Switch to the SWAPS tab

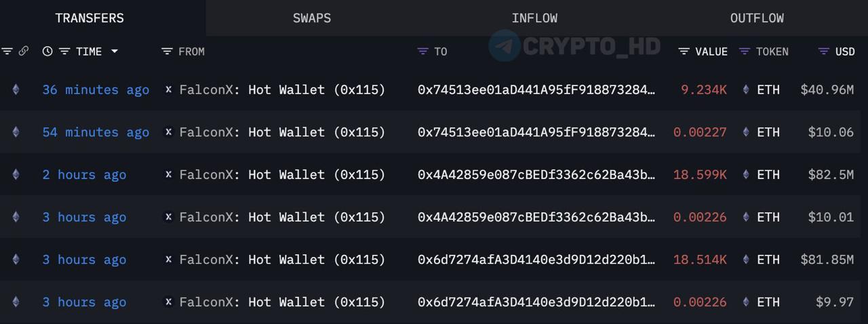pos(312,18)
